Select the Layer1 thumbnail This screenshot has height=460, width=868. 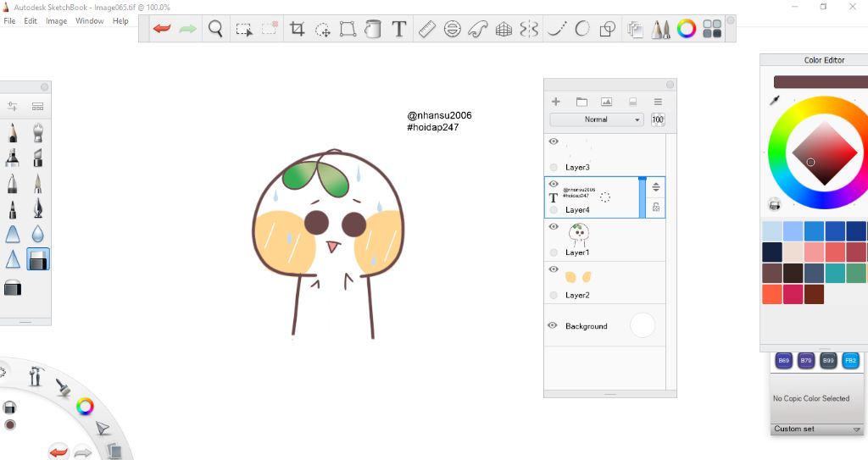578,234
